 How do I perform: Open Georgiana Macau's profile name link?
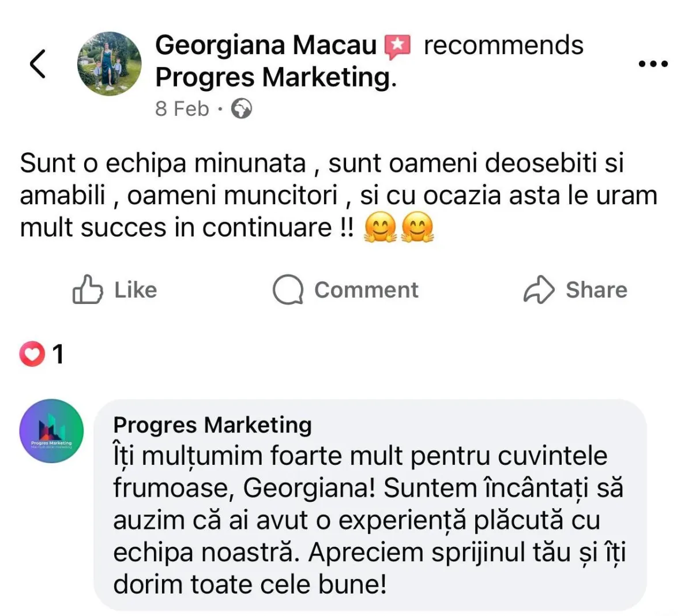(x=265, y=46)
